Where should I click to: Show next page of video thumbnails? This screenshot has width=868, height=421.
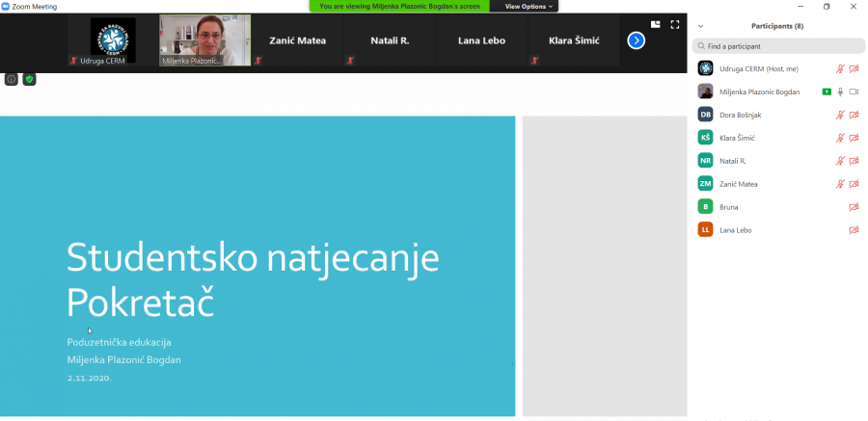[x=636, y=40]
